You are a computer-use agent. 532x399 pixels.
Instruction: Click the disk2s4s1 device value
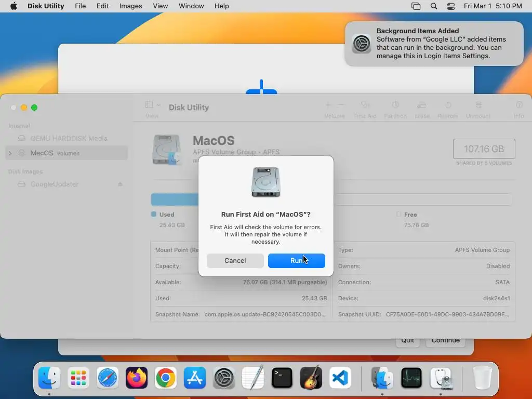click(x=496, y=299)
